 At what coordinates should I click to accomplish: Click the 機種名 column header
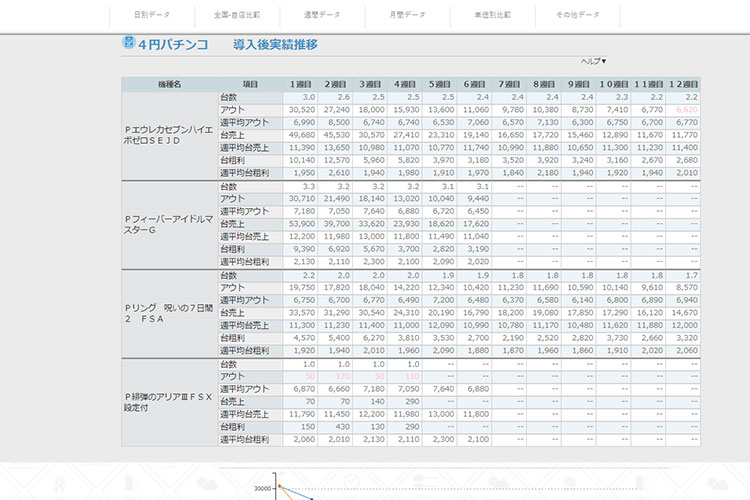170,84
